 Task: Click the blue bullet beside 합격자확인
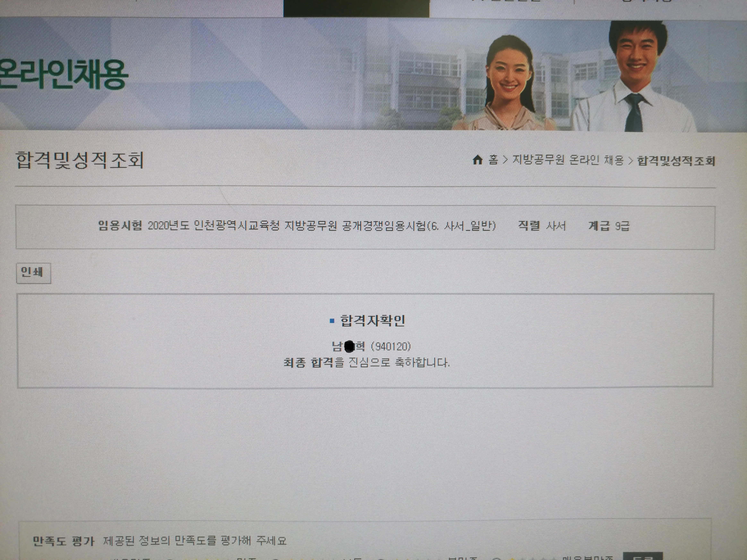[332, 321]
